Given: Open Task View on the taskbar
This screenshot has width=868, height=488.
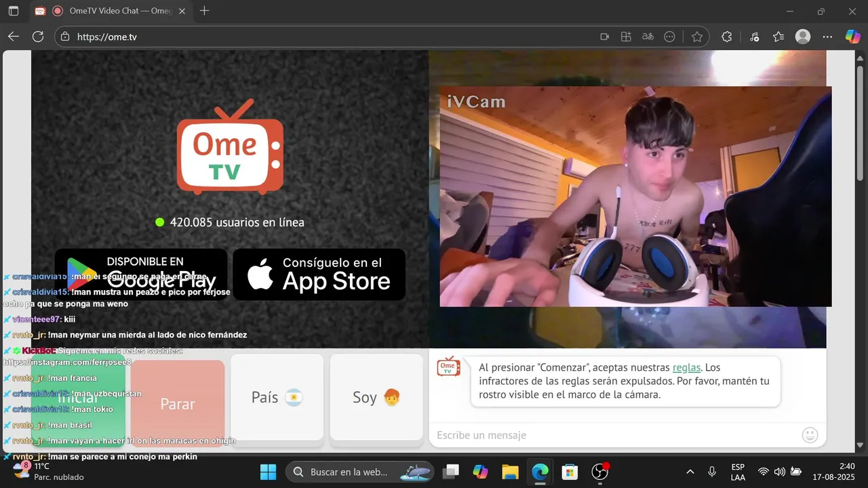Looking at the screenshot, I should (x=451, y=472).
